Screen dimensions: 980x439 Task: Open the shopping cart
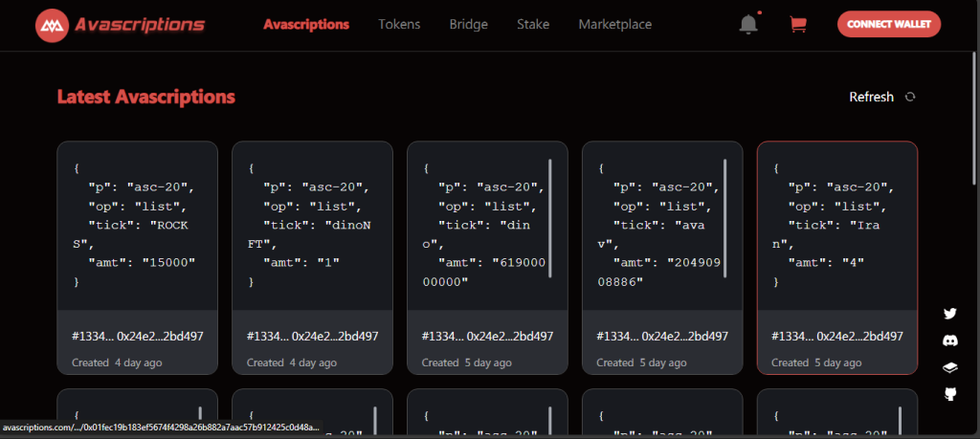(x=797, y=25)
